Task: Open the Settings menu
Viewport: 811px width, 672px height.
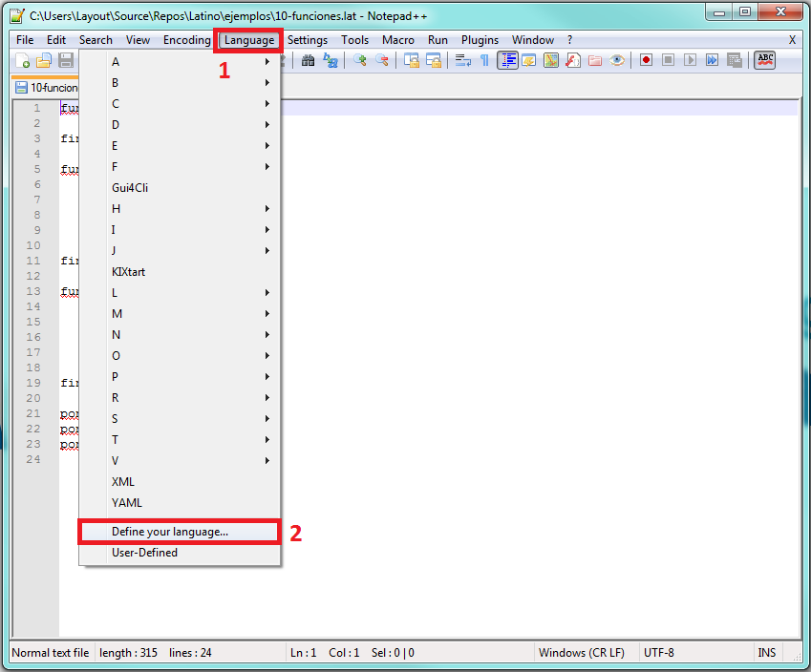Action: (308, 40)
